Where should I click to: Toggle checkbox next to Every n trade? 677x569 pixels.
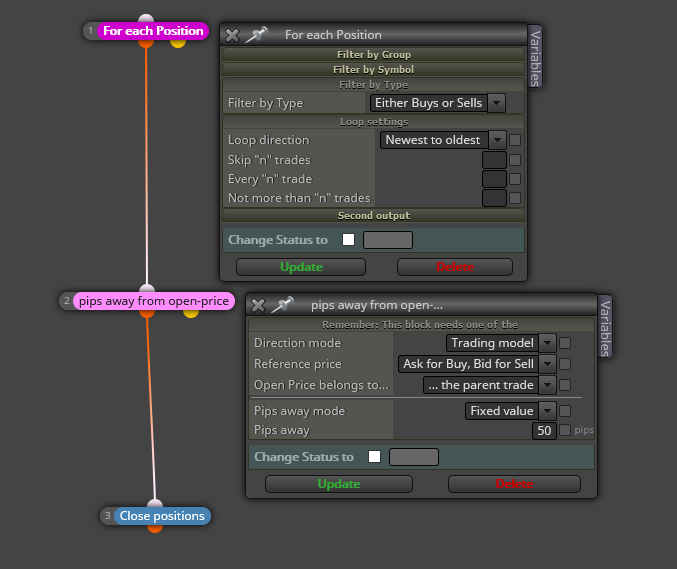click(x=515, y=179)
